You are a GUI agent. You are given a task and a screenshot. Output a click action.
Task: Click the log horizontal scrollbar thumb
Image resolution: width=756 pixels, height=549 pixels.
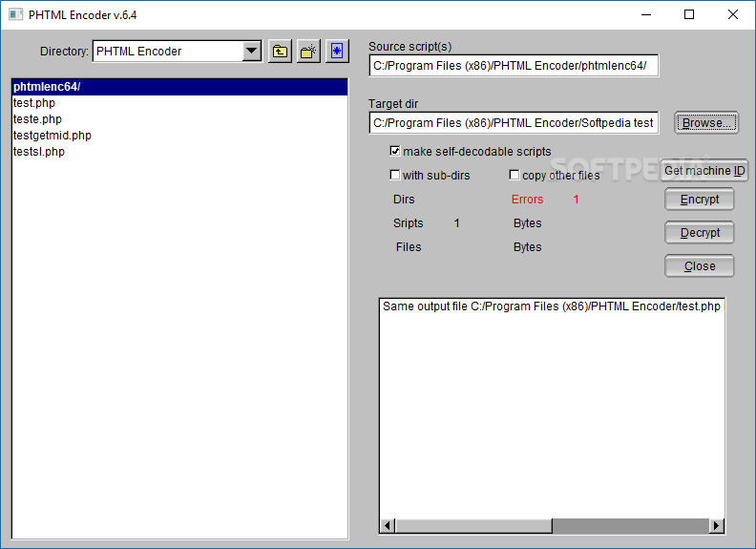473,525
